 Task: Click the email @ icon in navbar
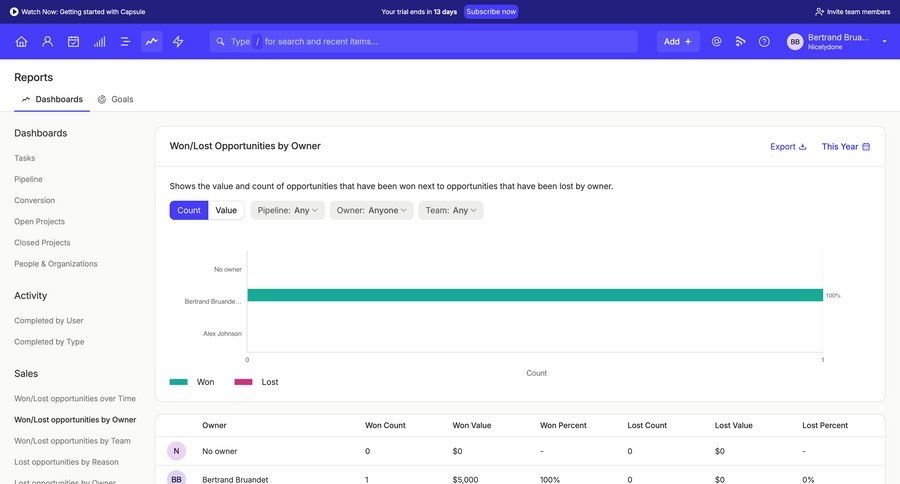click(x=716, y=42)
